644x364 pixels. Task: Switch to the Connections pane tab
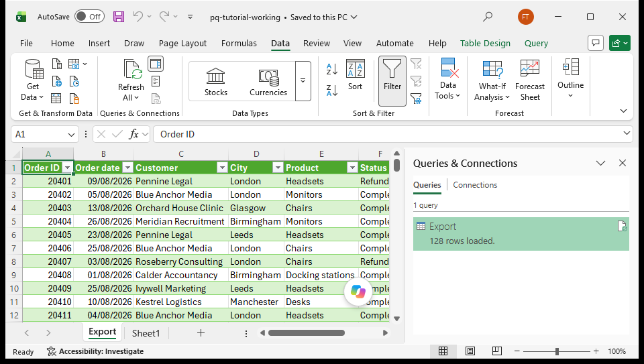pyautogui.click(x=475, y=184)
